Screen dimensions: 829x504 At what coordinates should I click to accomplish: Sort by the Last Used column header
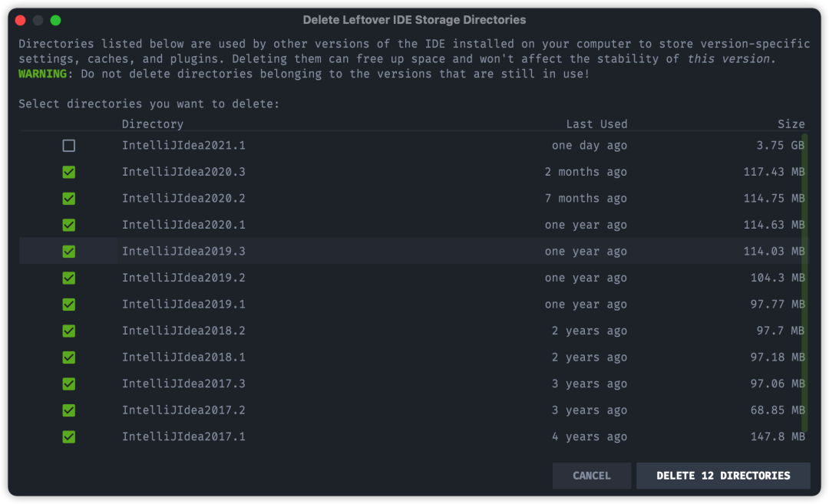tap(596, 124)
